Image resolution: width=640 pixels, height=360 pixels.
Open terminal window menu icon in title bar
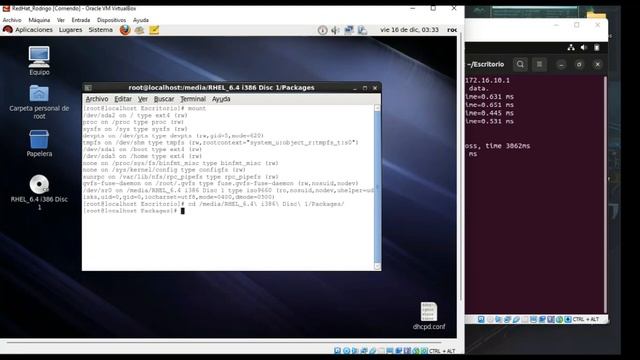88,88
